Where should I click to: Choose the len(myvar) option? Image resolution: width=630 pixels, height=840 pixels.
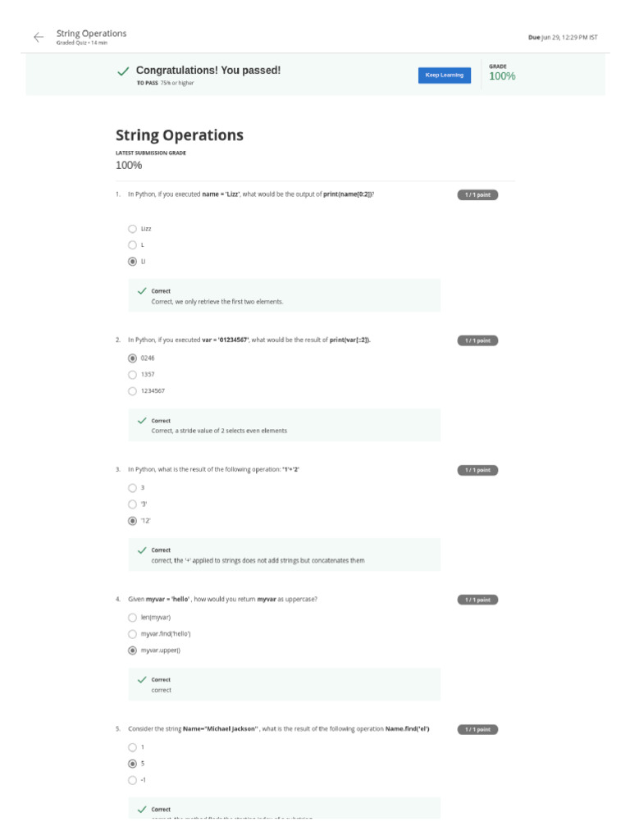[x=132, y=617]
